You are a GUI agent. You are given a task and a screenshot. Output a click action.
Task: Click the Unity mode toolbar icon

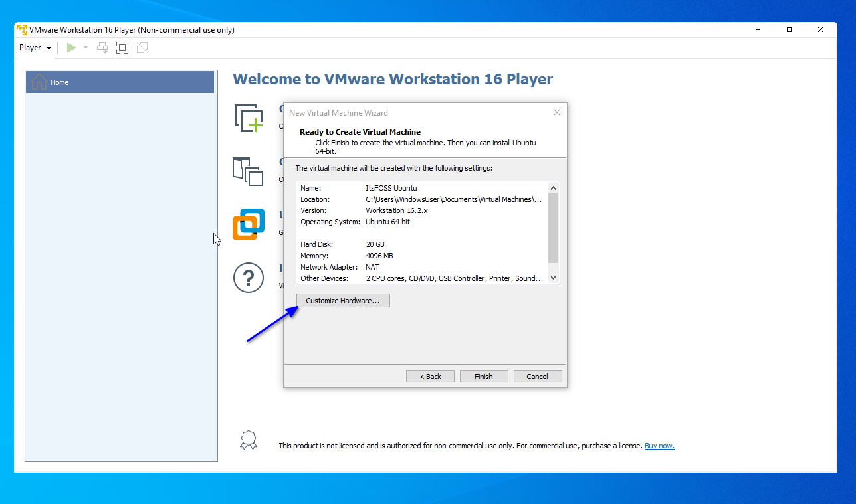[142, 47]
